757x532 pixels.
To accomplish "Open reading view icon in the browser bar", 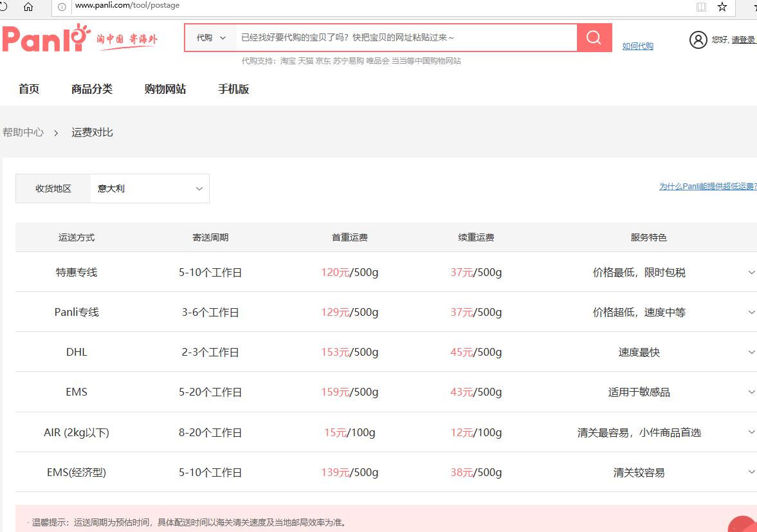I will pyautogui.click(x=700, y=8).
